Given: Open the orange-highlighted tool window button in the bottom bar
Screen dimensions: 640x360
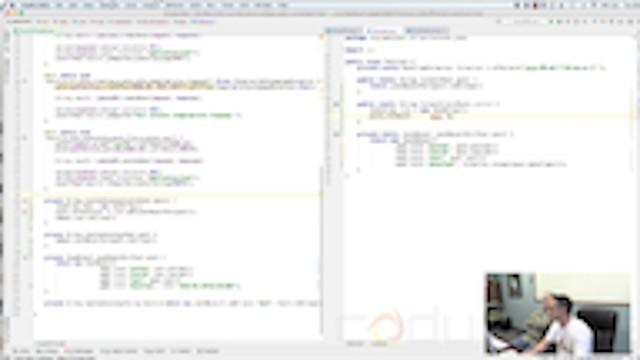Looking at the screenshot, I should click(80, 351).
